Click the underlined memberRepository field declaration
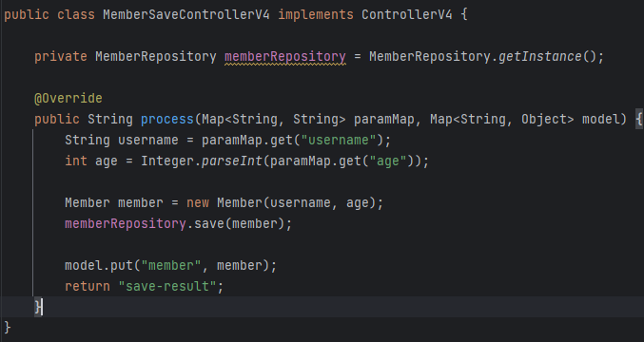 tap(285, 57)
